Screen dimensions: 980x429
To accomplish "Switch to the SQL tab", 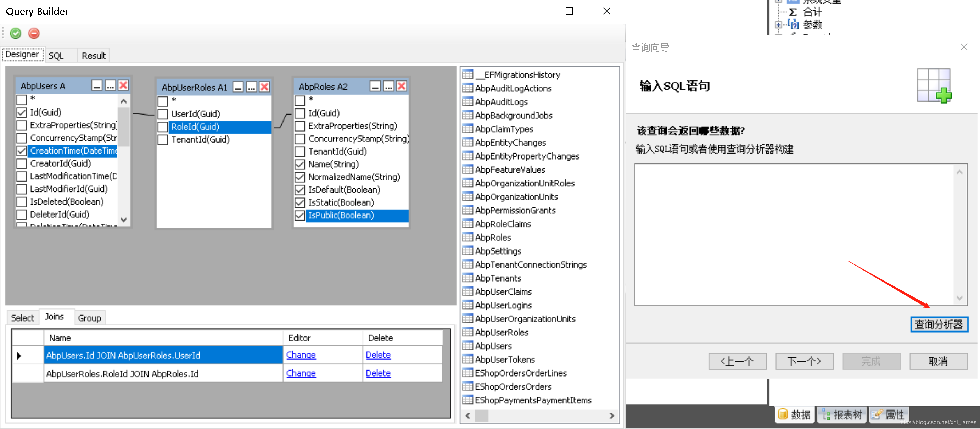I will tap(56, 56).
